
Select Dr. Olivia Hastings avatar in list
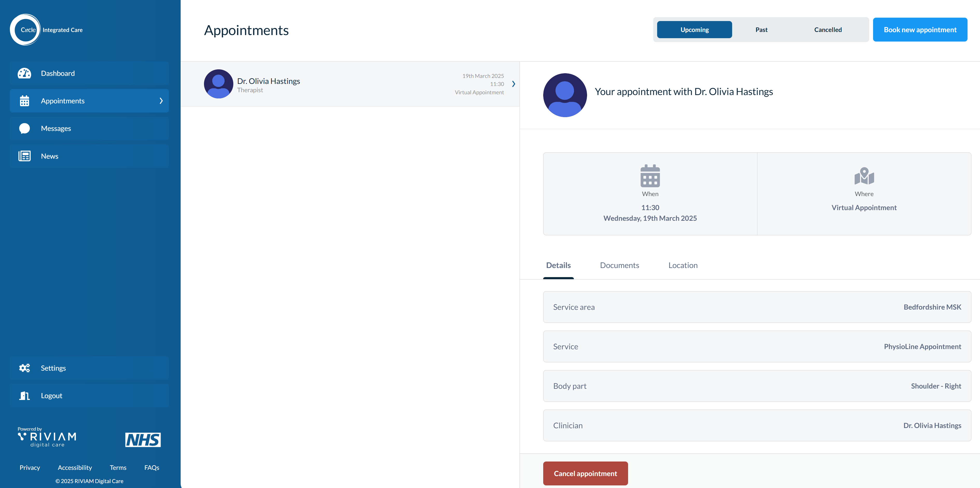point(218,84)
